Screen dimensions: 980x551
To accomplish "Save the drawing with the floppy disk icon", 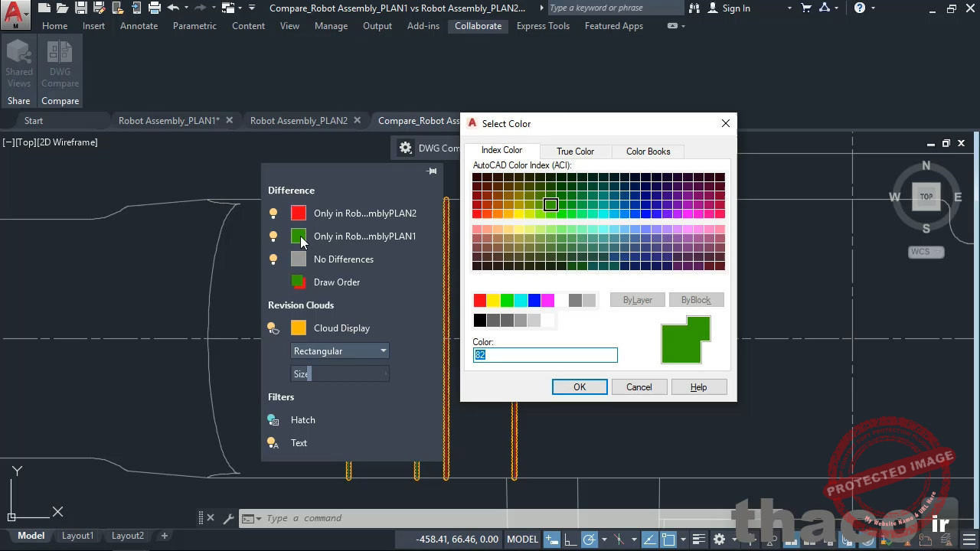I will [80, 8].
